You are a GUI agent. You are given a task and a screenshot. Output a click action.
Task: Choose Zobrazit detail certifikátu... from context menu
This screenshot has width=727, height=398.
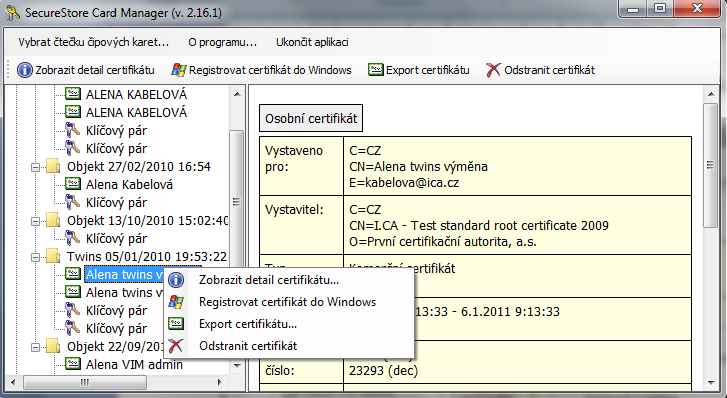tap(289, 280)
